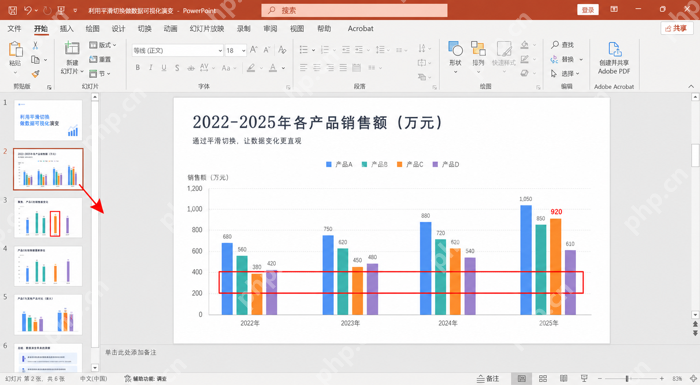Justify text alignment
This screenshot has width=700, height=385.
(x=343, y=68)
